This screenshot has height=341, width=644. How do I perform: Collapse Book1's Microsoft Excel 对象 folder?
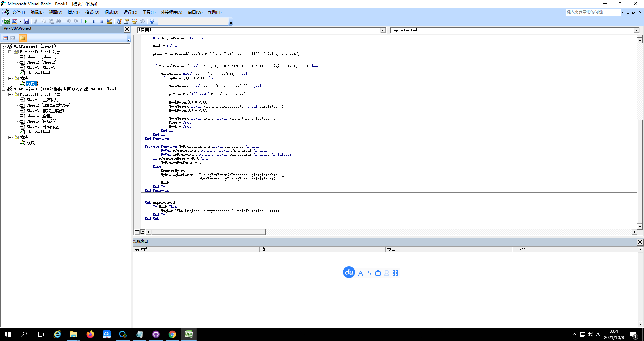pos(10,52)
